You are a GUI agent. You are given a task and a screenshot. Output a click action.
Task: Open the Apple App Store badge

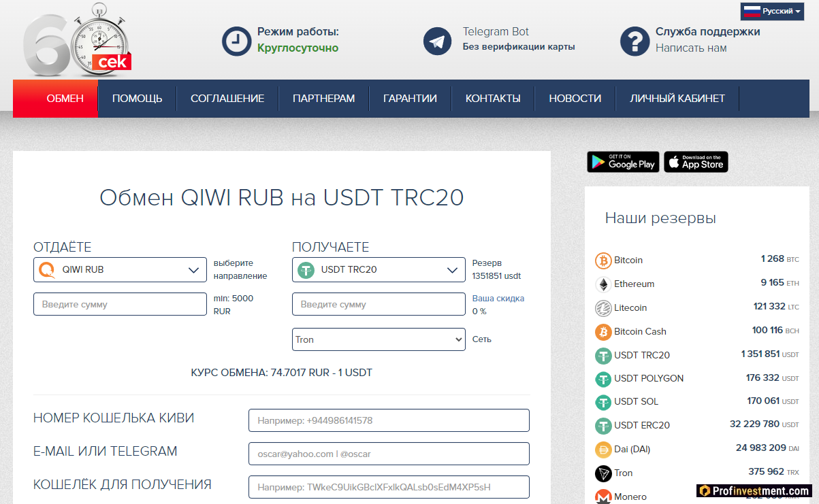696,162
